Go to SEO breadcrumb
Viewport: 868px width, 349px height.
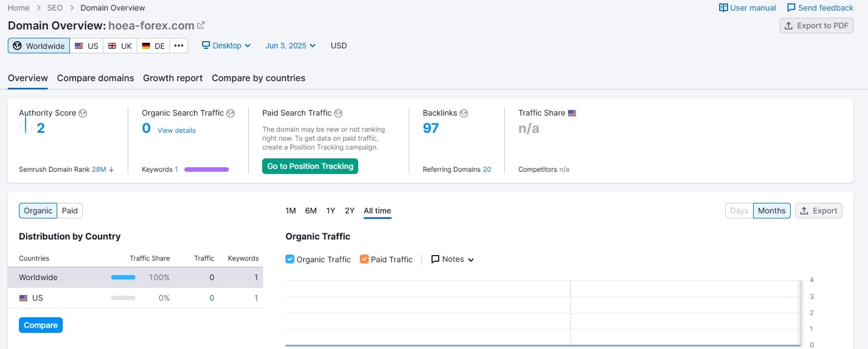[x=55, y=8]
